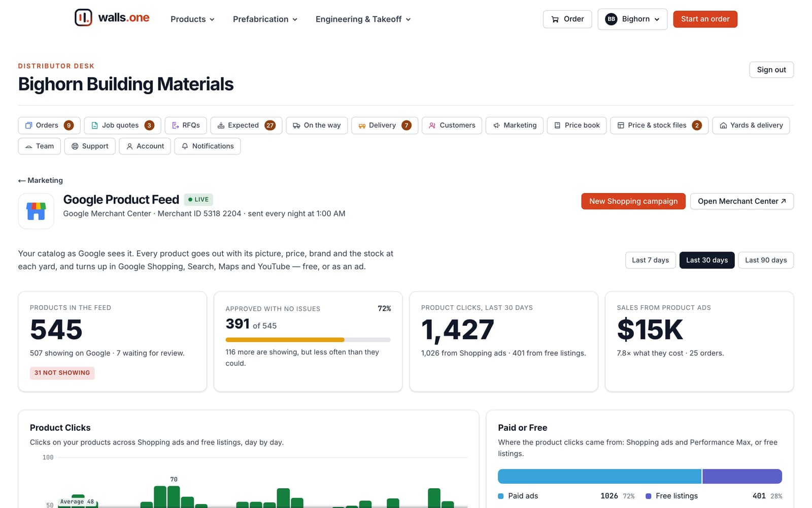Open the Notifications tab label
This screenshot has width=812, height=508.
pos(213,146)
